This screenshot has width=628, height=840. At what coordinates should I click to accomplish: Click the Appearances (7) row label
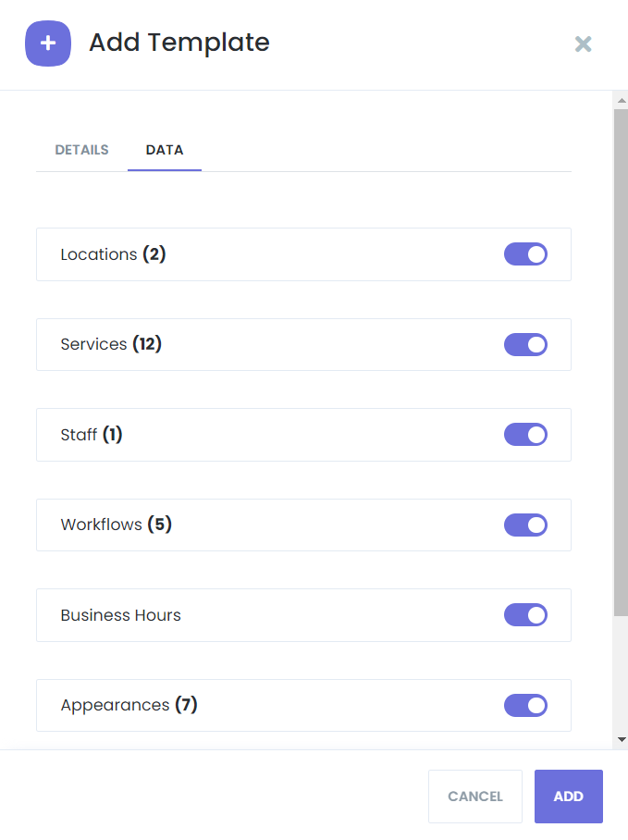(x=129, y=705)
